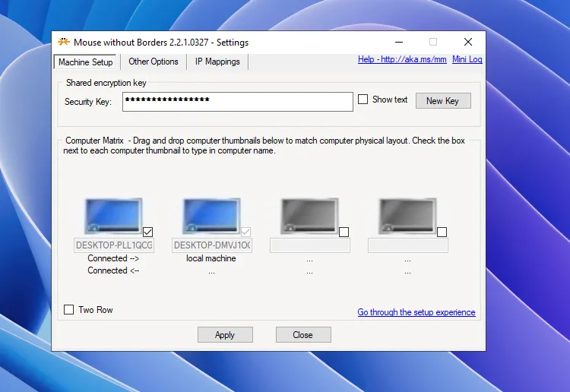Image resolution: width=570 pixels, height=392 pixels.
Task: Click the third computer name text field
Action: [x=309, y=245]
